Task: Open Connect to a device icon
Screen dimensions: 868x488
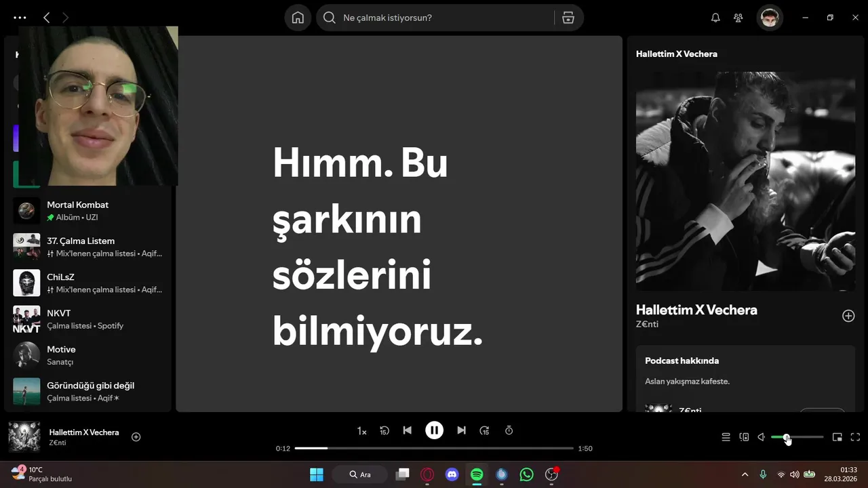Action: [744, 437]
